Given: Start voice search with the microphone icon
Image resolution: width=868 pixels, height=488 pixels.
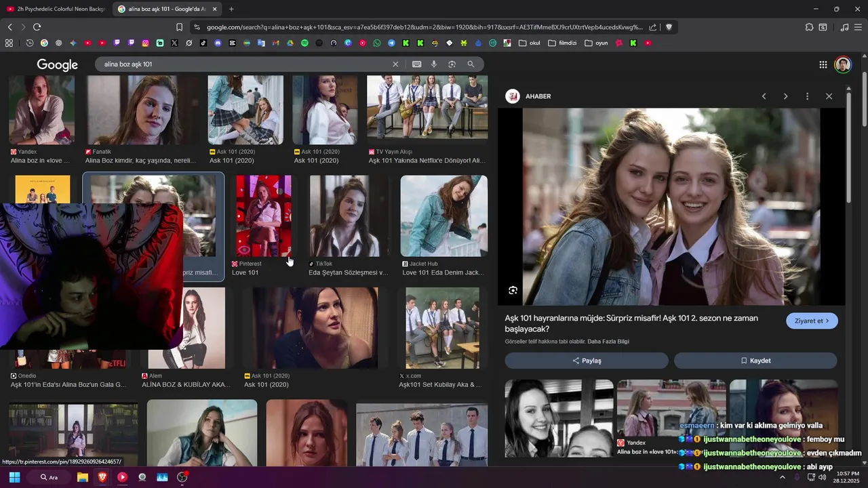Looking at the screenshot, I should (x=434, y=64).
